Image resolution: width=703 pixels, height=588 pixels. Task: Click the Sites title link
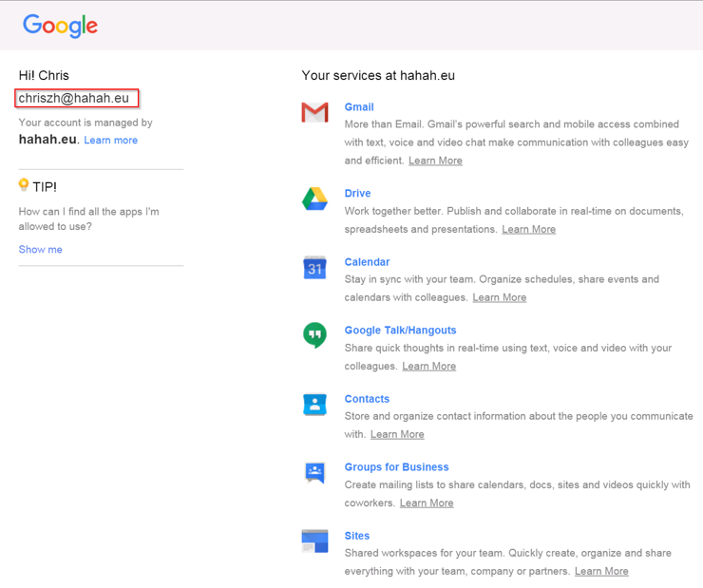click(357, 536)
